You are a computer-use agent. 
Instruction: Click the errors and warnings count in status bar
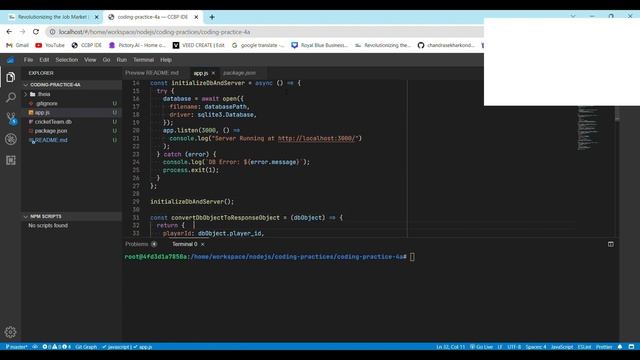click(x=56, y=347)
